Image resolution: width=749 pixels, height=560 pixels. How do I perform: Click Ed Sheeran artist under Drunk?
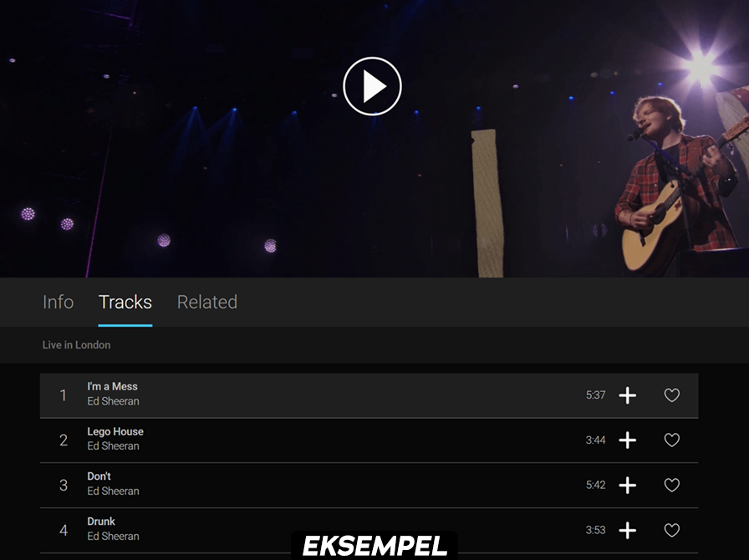tap(113, 537)
